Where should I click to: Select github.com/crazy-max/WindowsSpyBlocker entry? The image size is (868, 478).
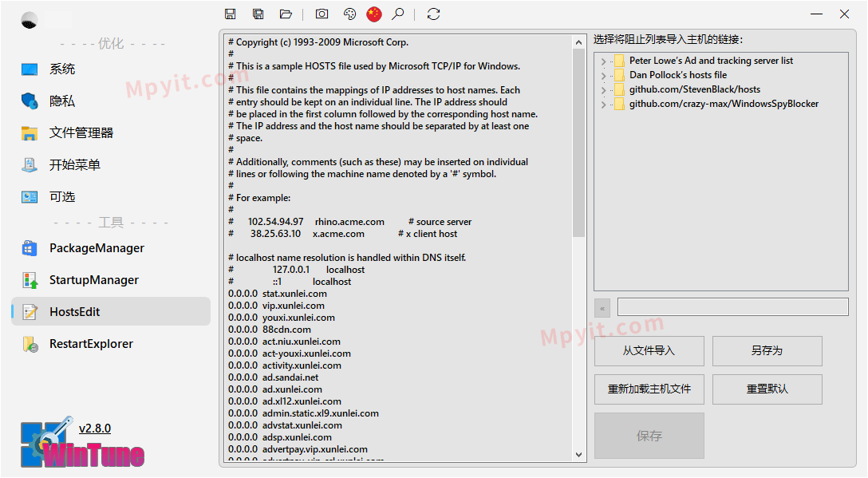(x=724, y=104)
